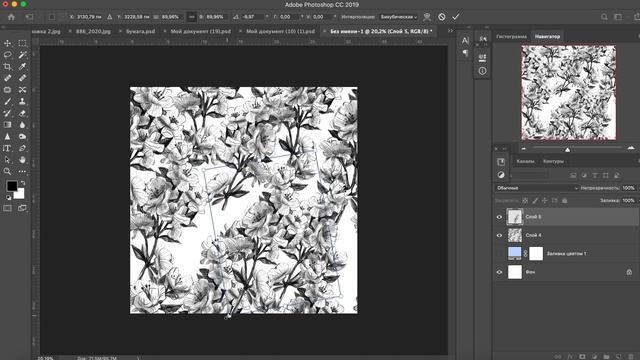Viewport: 640px width, 360px height.
Task: Click the foreground black color swatch
Action: click(11, 186)
